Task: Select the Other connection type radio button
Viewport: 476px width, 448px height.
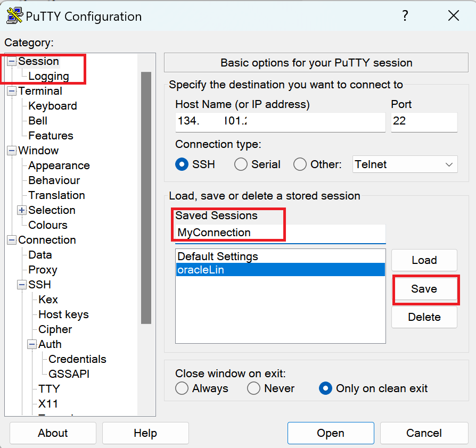Action: click(x=300, y=164)
